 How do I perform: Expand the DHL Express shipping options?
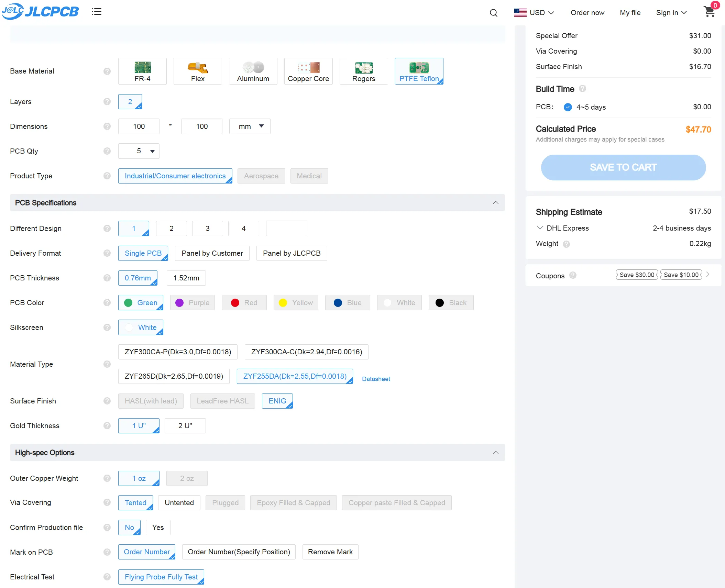pos(540,228)
